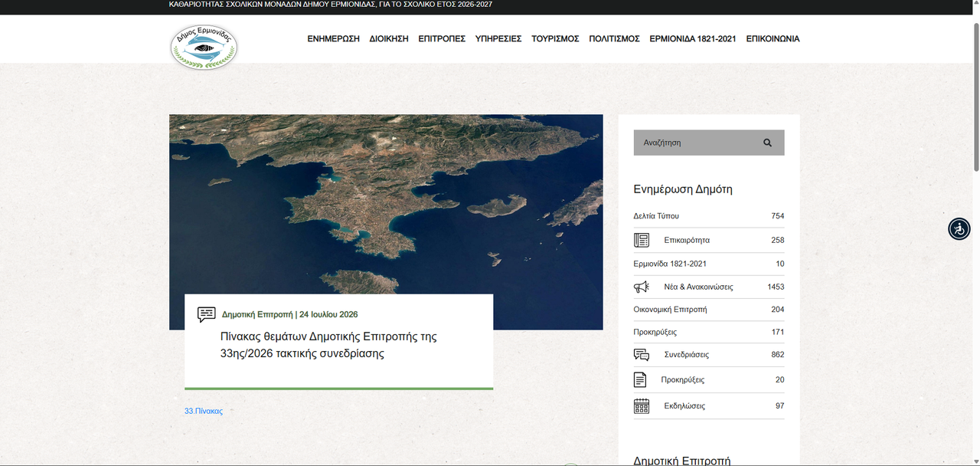Click the comment icon next to Δημοτική Επιτροπή date
The image size is (980, 466).
207,314
